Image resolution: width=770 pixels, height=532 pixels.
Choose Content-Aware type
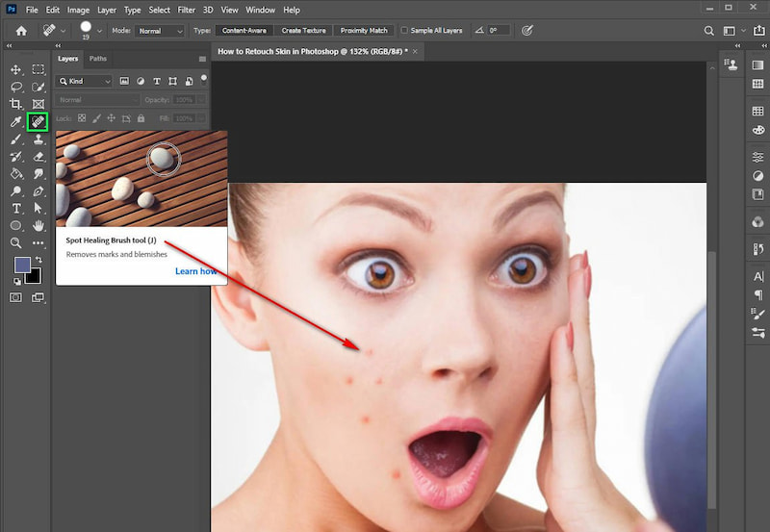pyautogui.click(x=244, y=31)
